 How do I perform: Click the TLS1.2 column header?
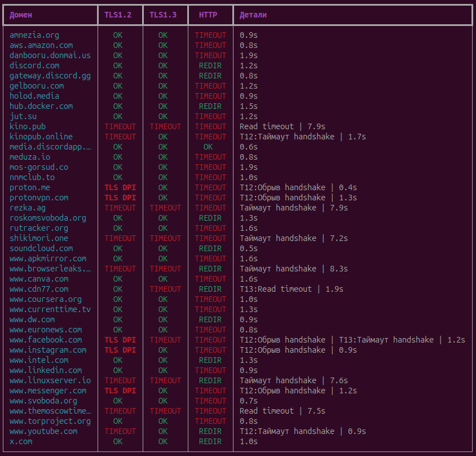pyautogui.click(x=118, y=15)
